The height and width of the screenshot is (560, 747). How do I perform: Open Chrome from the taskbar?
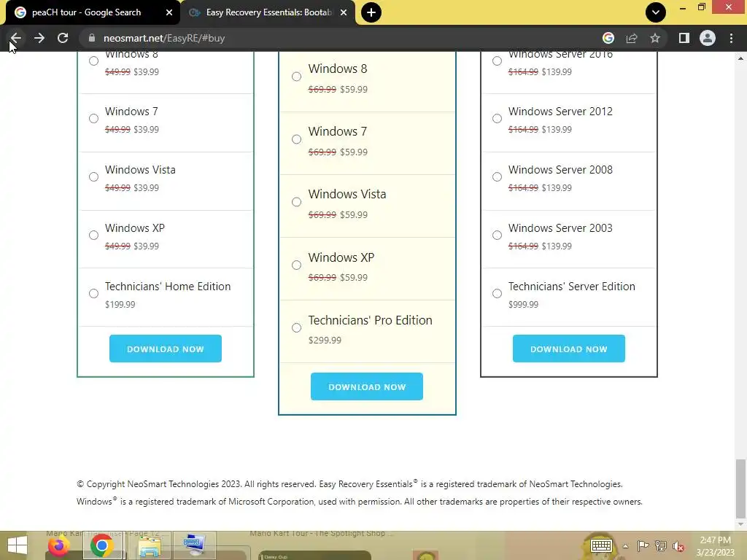pos(101,545)
